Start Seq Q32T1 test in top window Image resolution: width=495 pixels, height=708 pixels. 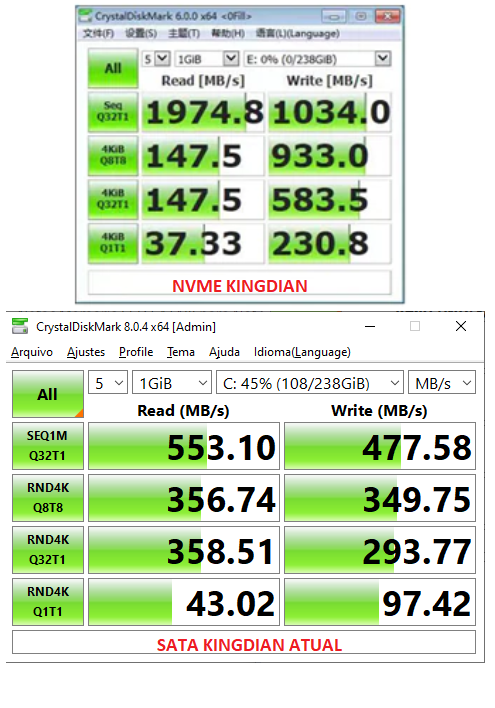click(113, 112)
